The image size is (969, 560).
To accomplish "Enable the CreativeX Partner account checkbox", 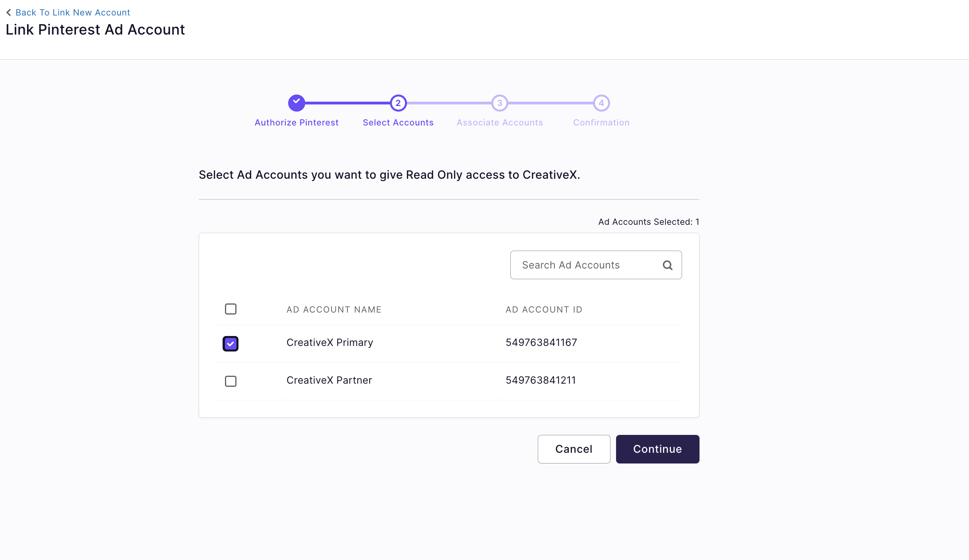I will click(231, 381).
